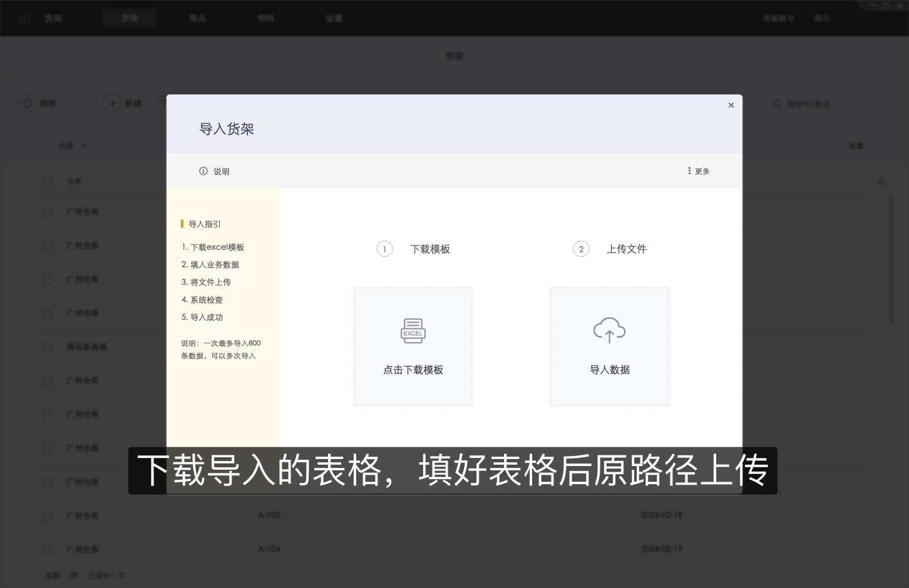Click guide step 3. 将文件上传
Image resolution: width=909 pixels, height=588 pixels.
[206, 282]
